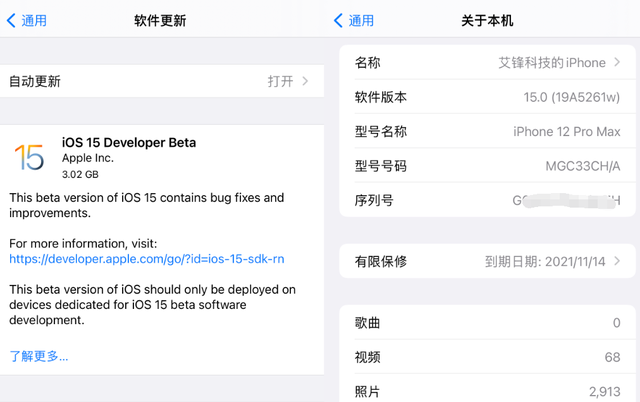Image resolution: width=640 pixels, height=402 pixels.
Task: Tap the 序列号 serial number row
Action: [x=488, y=200]
